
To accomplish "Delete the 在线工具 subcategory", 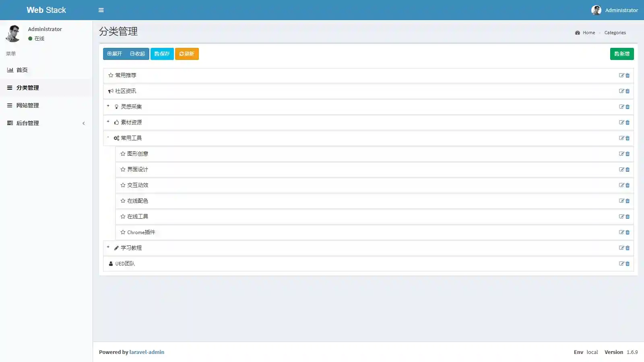I will point(627,216).
